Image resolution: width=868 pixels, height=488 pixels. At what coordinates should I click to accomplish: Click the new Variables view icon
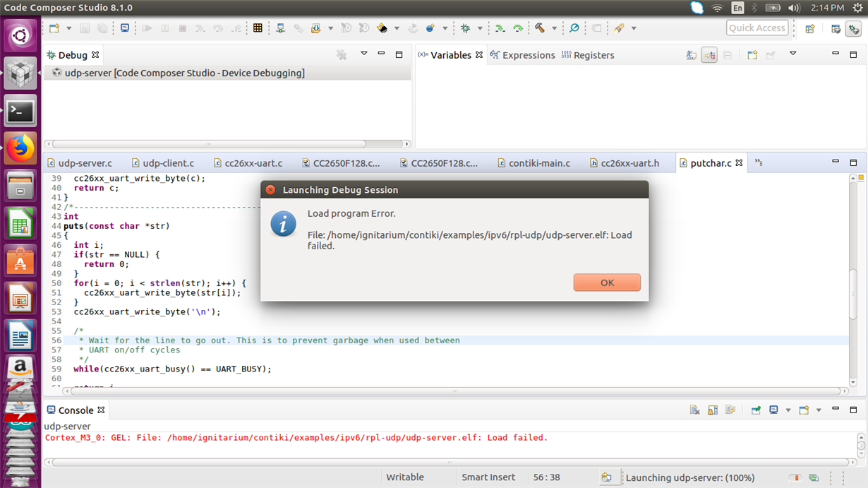[752, 55]
